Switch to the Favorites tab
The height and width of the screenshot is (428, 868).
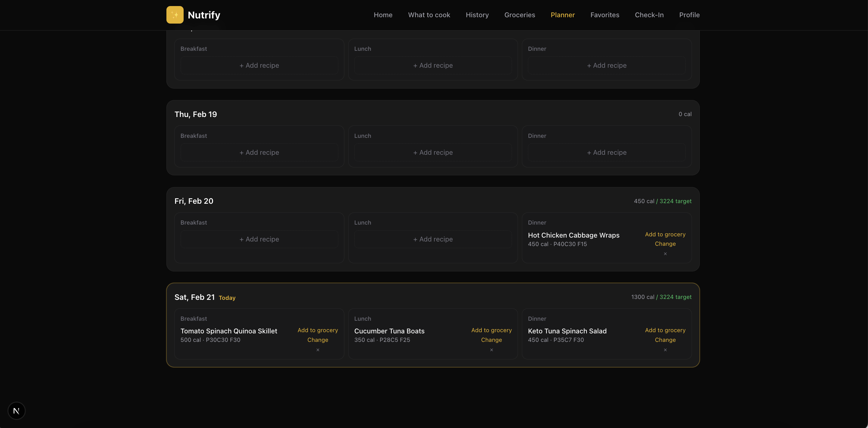point(605,15)
